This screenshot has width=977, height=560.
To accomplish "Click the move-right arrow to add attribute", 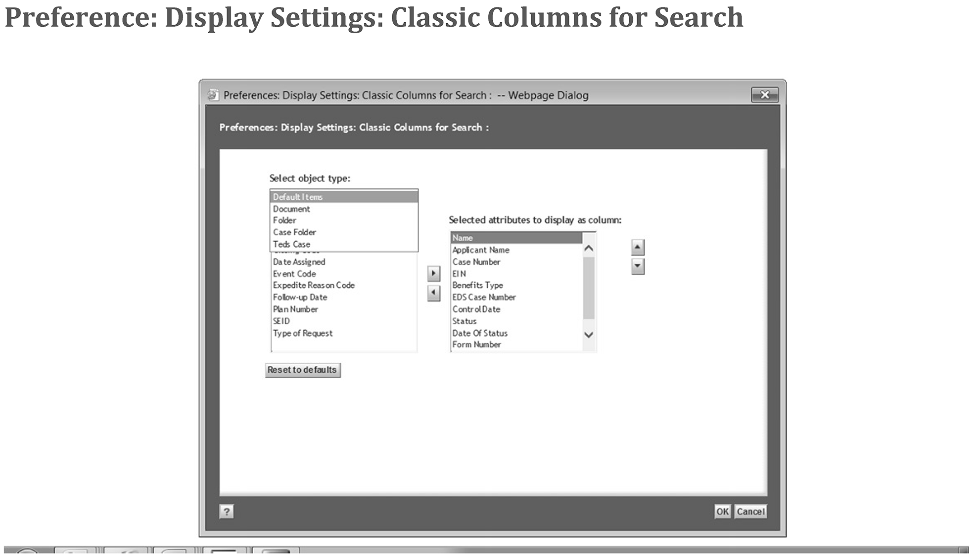I will pos(433,273).
